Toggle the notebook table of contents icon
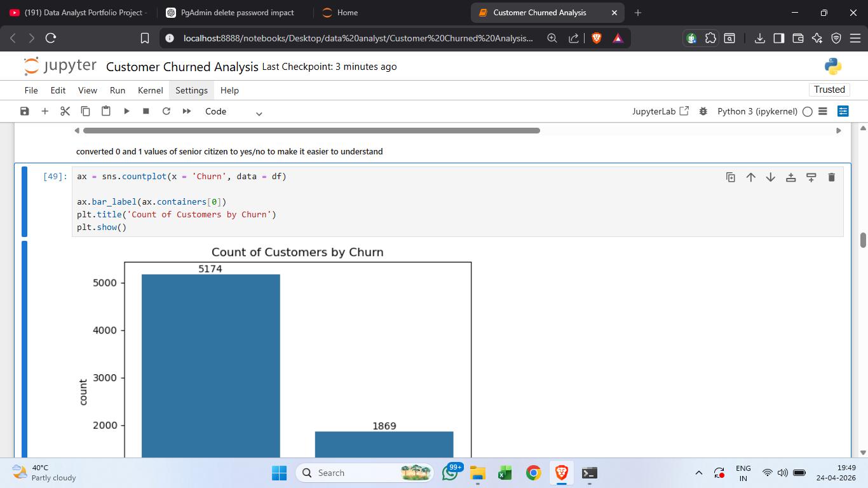Screen dimensions: 868x488 click(823, 111)
